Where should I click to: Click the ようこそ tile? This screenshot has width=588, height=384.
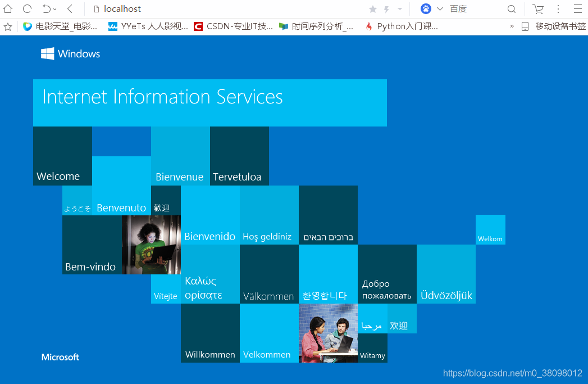pyautogui.click(x=78, y=201)
